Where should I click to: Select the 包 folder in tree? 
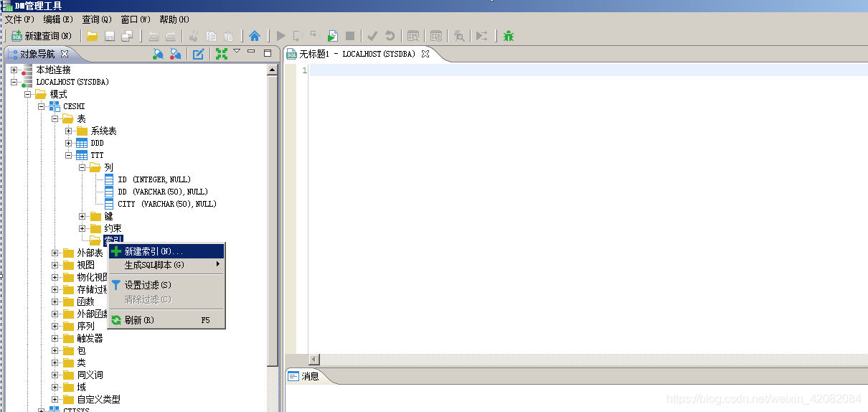click(81, 350)
